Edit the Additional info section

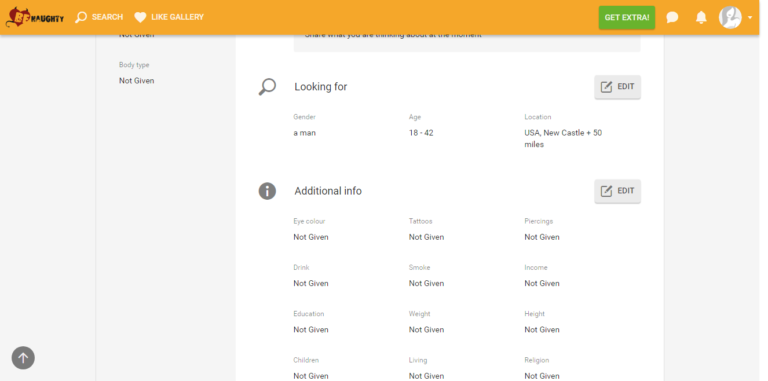[x=617, y=191]
